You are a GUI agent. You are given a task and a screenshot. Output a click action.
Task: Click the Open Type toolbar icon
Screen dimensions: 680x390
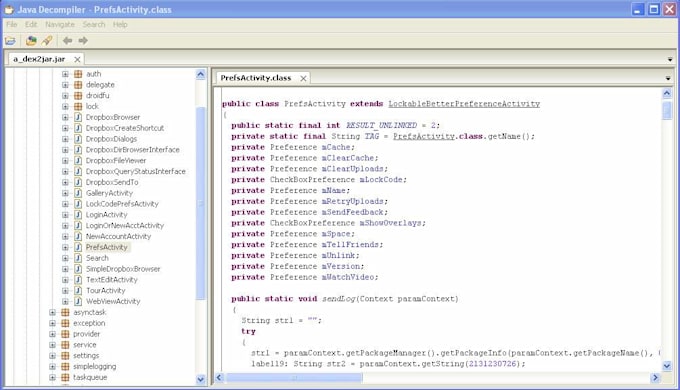(31, 41)
